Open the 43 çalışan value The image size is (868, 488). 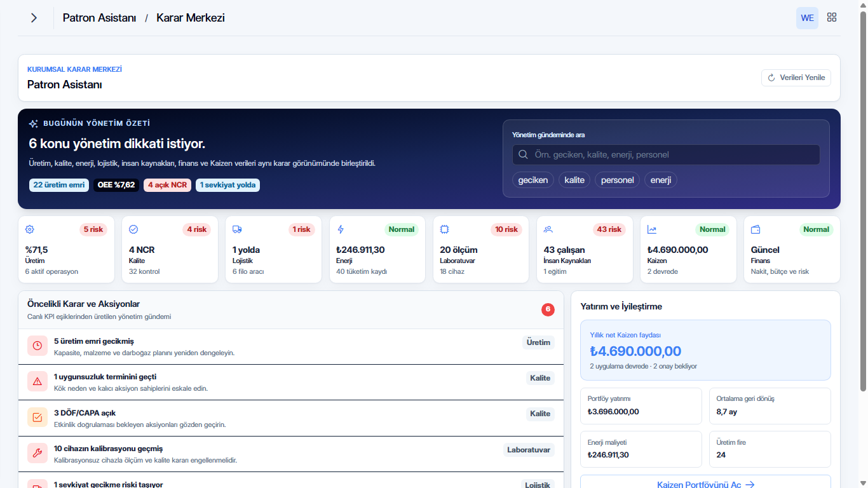click(564, 250)
